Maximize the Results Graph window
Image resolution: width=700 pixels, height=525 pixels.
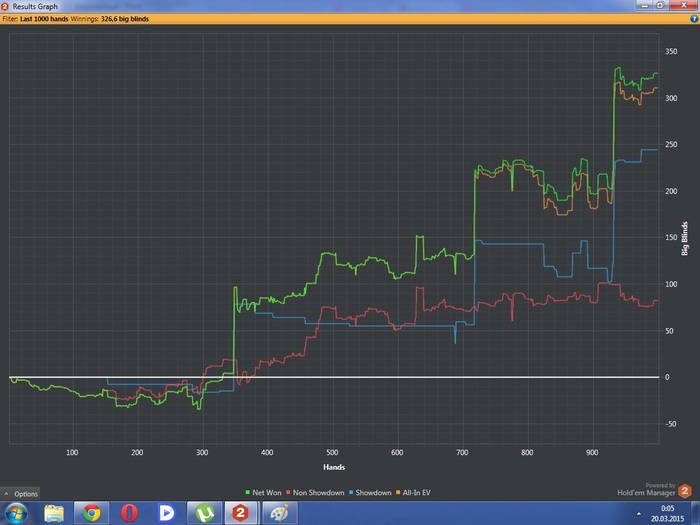[660, 5]
